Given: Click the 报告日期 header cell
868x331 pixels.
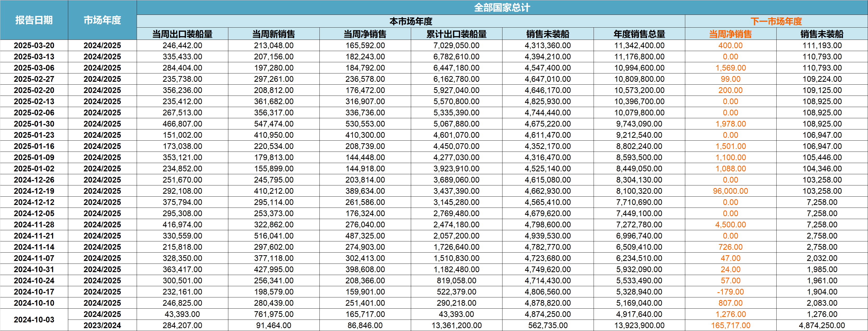Looking at the screenshot, I should point(34,20).
